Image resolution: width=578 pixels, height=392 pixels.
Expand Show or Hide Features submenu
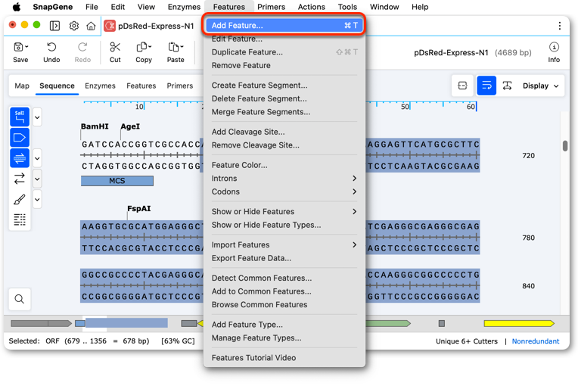(x=284, y=212)
